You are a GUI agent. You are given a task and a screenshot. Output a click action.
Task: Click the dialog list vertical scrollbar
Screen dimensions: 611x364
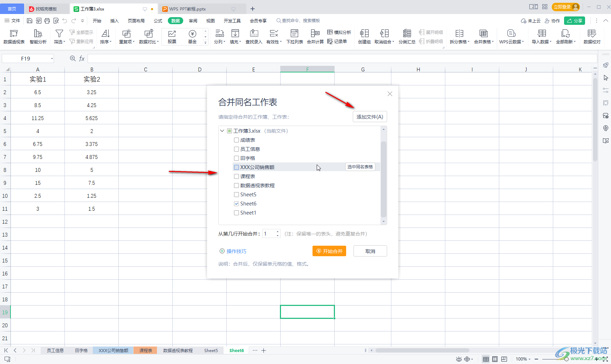point(384,179)
